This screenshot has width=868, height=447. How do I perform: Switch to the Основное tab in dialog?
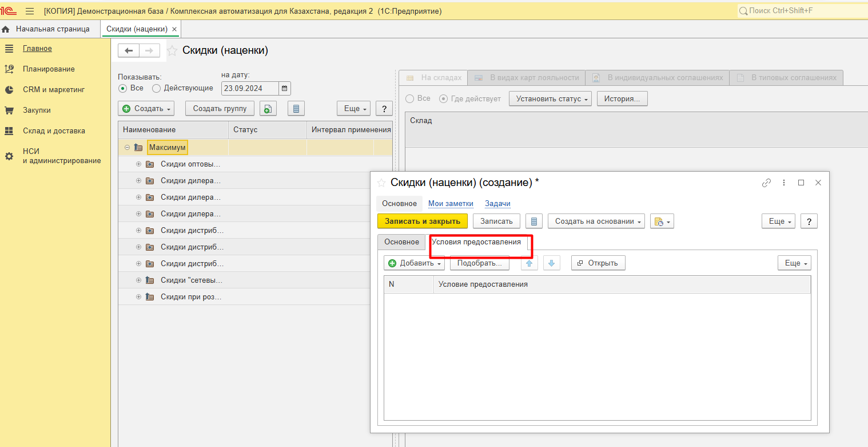click(x=401, y=242)
